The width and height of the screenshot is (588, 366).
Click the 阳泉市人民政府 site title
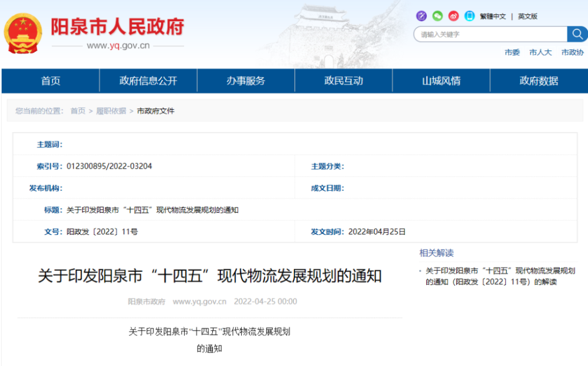point(118,26)
